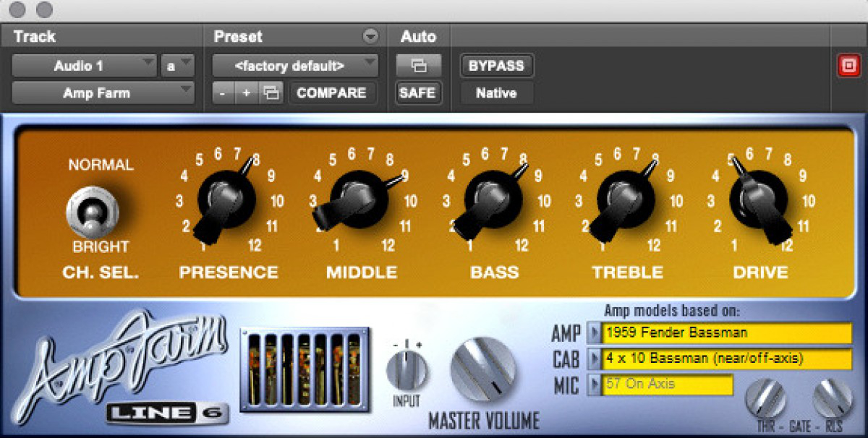Open the Native processing menu
The height and width of the screenshot is (438, 868).
tap(496, 93)
